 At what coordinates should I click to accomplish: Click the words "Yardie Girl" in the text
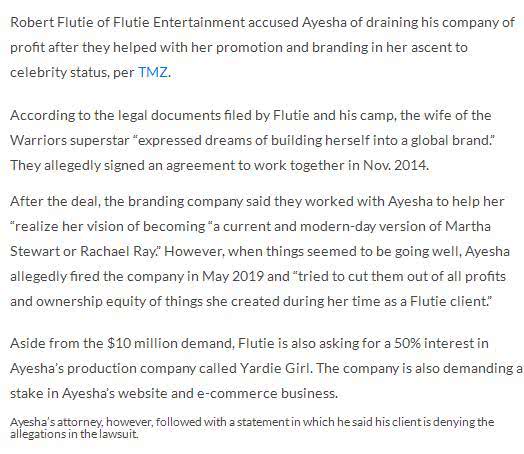(276, 368)
